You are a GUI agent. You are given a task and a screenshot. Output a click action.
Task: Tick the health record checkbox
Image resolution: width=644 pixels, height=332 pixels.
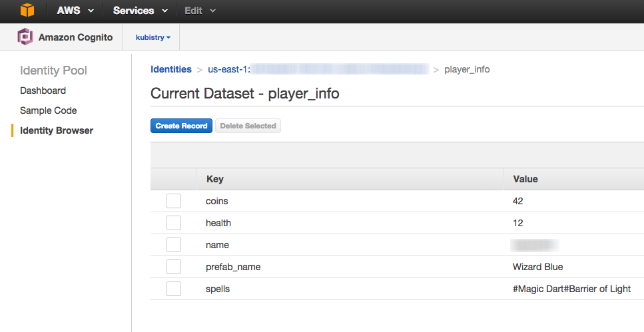coord(174,223)
